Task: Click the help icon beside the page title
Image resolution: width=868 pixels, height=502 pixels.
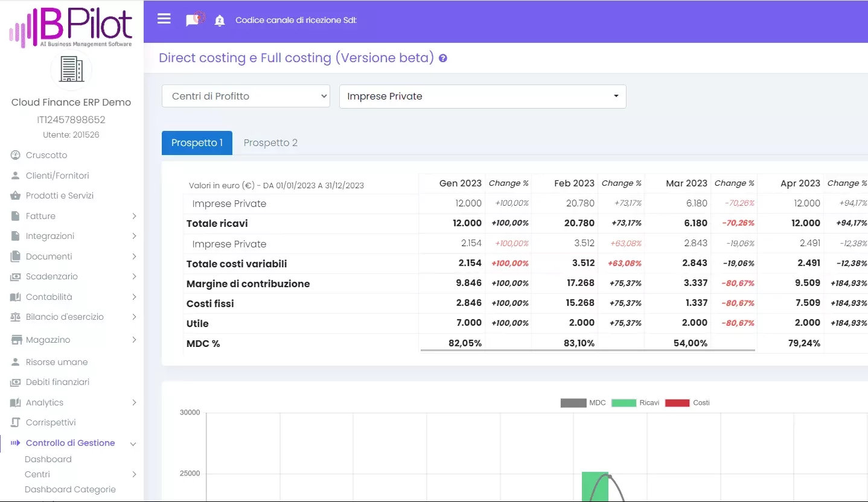Action: (443, 59)
